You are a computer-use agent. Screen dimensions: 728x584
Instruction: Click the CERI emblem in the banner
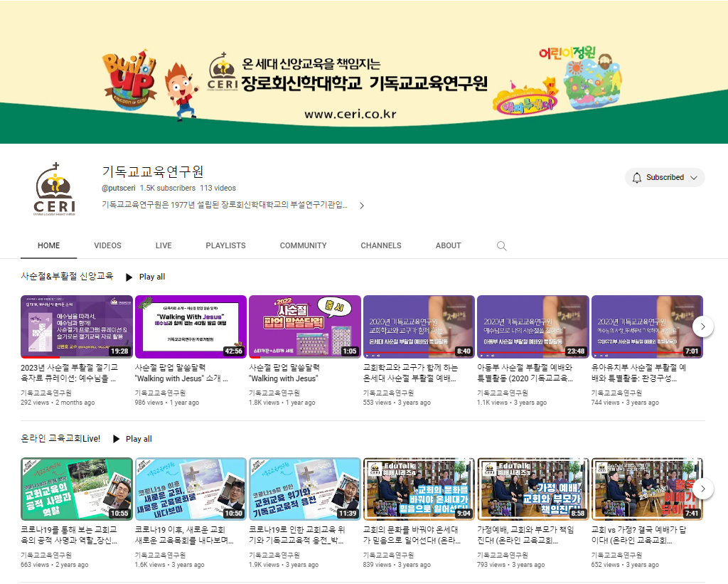(x=223, y=72)
